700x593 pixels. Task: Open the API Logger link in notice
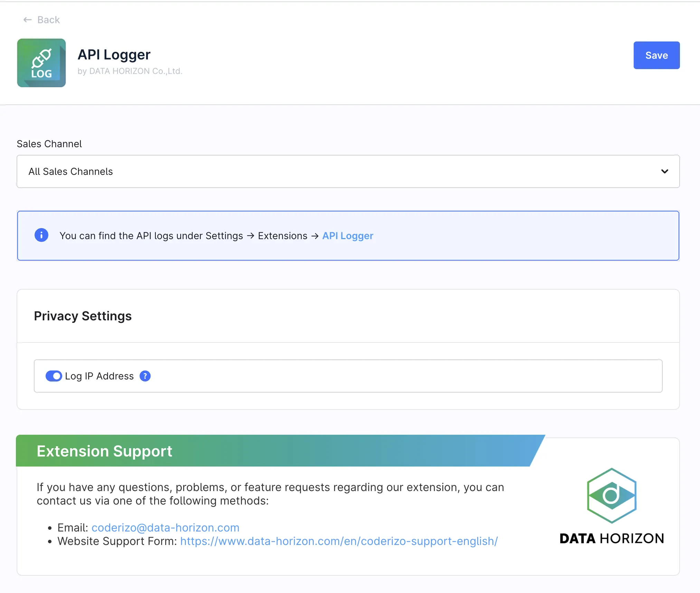pos(348,236)
